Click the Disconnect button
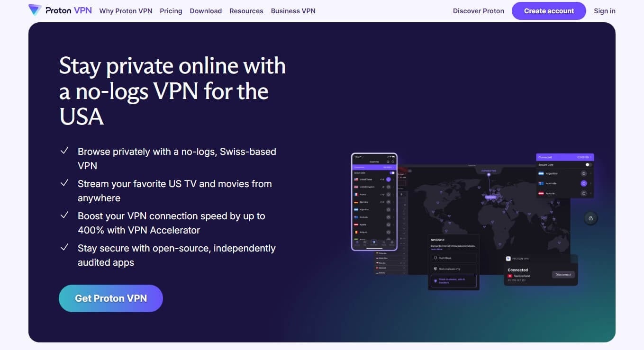Screen dimensions: 644x350 click(x=563, y=275)
